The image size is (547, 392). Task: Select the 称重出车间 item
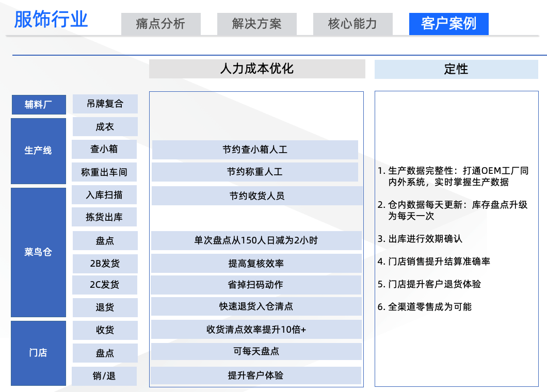(x=105, y=172)
